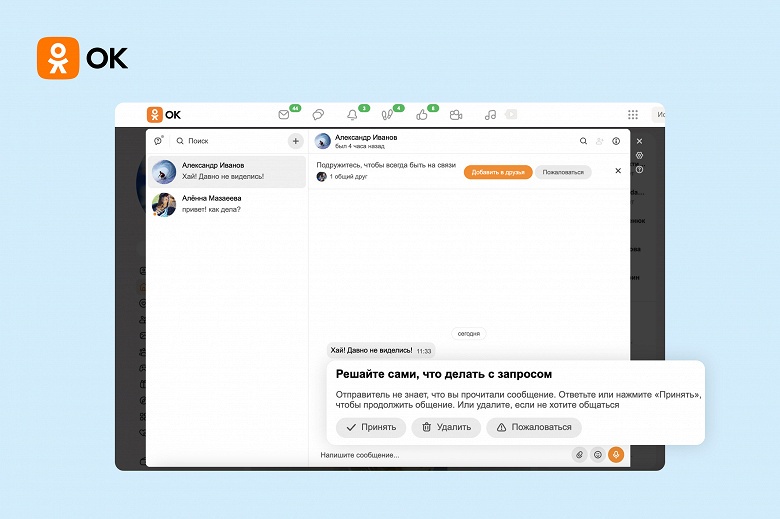This screenshot has width=780, height=519.
Task: Open the chat with Алёнка Мазаева
Action: coord(227,204)
